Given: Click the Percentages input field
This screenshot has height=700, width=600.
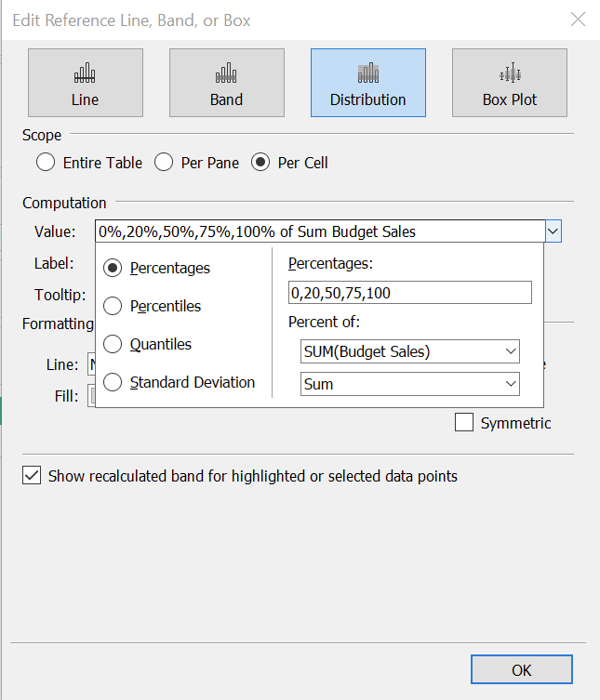Looking at the screenshot, I should click(x=409, y=293).
